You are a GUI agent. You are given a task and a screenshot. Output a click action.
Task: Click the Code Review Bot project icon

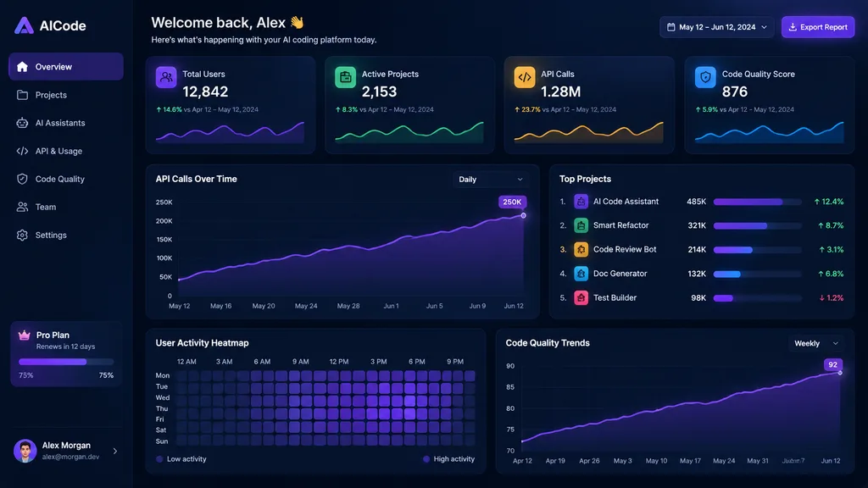click(x=581, y=250)
